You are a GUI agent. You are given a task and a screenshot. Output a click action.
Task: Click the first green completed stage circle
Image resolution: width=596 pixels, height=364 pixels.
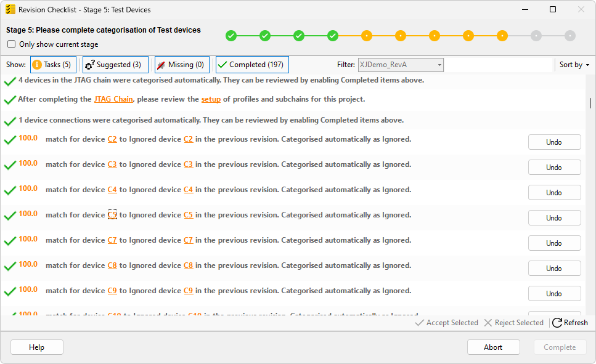point(231,36)
